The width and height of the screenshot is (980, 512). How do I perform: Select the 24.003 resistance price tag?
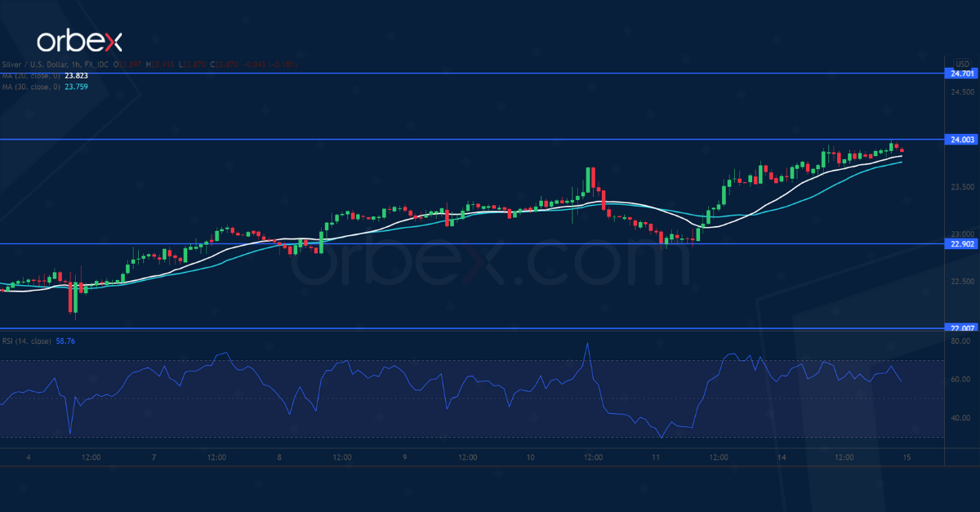960,140
